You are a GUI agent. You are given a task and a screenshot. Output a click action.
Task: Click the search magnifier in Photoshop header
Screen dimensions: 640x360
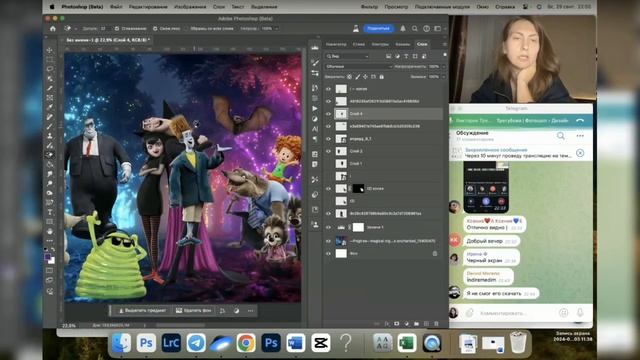(x=415, y=29)
